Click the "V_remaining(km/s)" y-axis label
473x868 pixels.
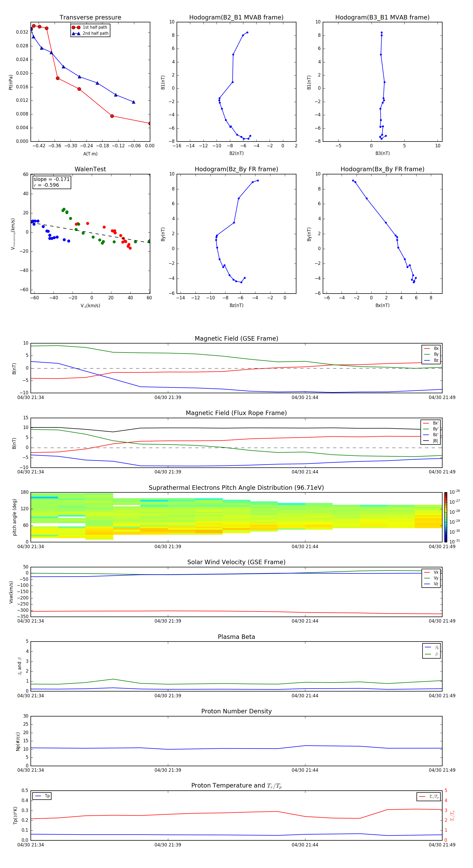[x=13, y=234]
